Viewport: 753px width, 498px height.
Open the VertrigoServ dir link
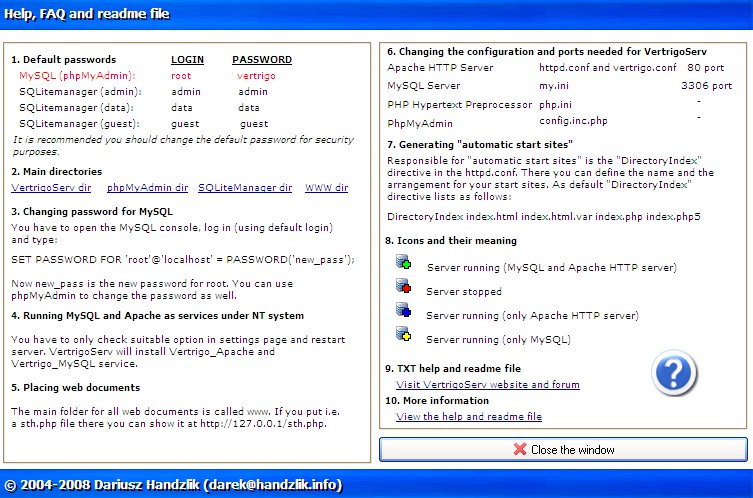tap(51, 188)
